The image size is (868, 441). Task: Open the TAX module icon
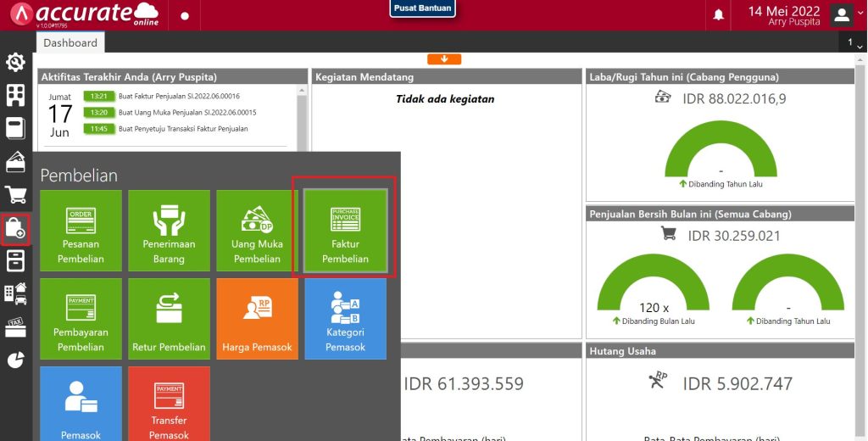pyautogui.click(x=15, y=327)
